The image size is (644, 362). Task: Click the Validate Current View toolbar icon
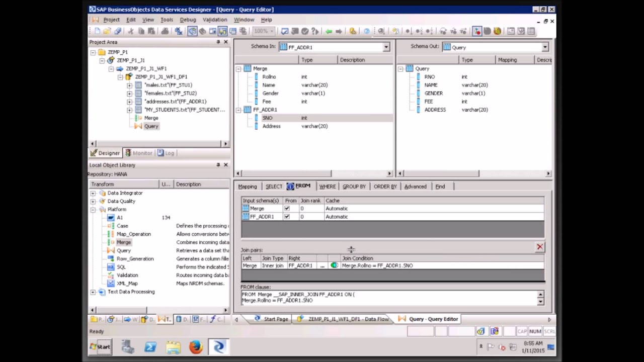click(284, 31)
